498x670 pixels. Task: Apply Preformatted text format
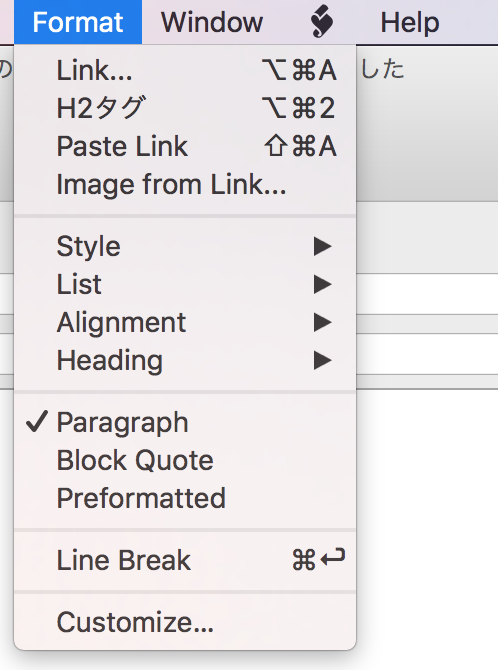[185, 498]
